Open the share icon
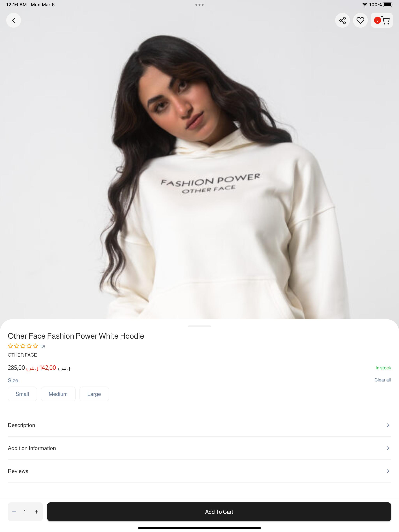Viewport: 399px width, 532px height. click(x=342, y=20)
